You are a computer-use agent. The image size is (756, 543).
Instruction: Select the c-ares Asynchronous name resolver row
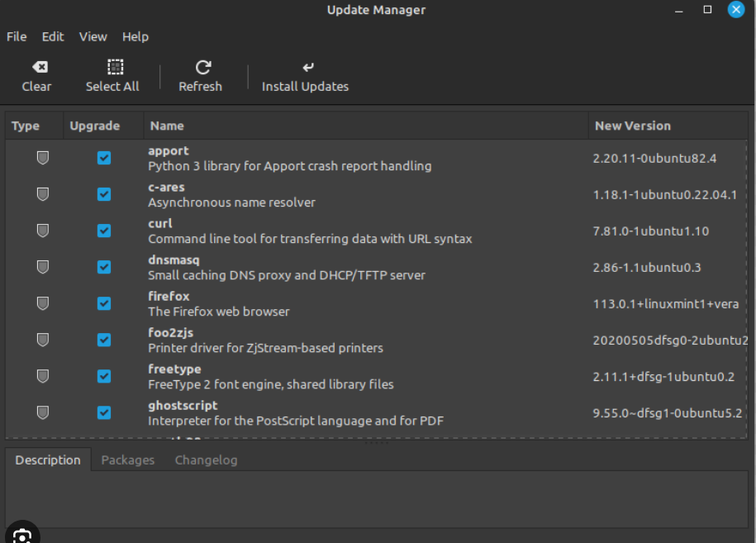[376, 194]
